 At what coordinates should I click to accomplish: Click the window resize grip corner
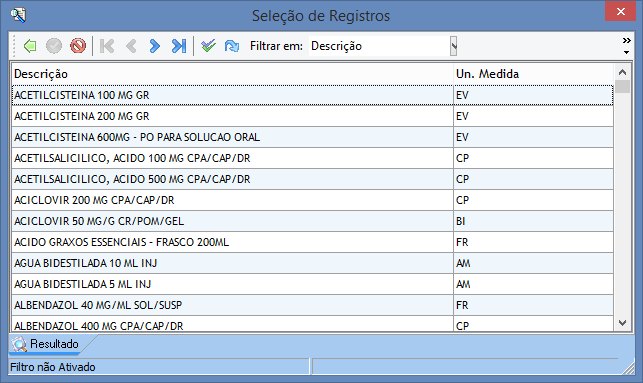[x=628, y=368]
